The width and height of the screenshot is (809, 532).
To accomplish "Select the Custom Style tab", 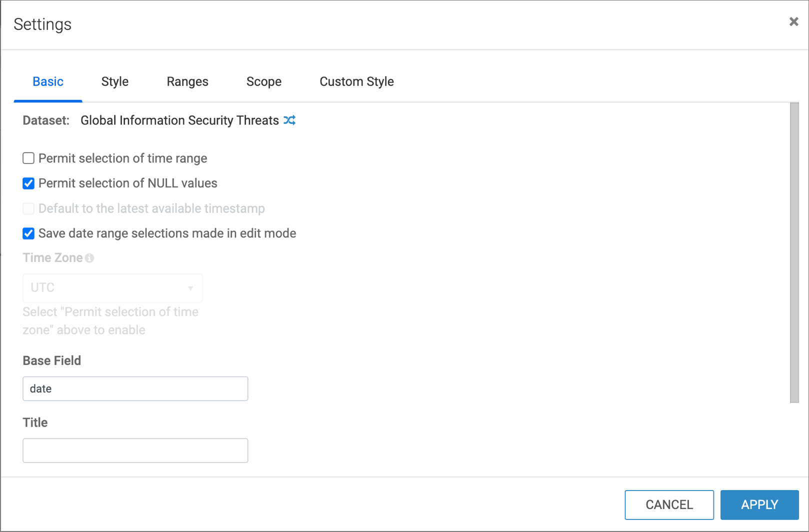I will point(356,81).
